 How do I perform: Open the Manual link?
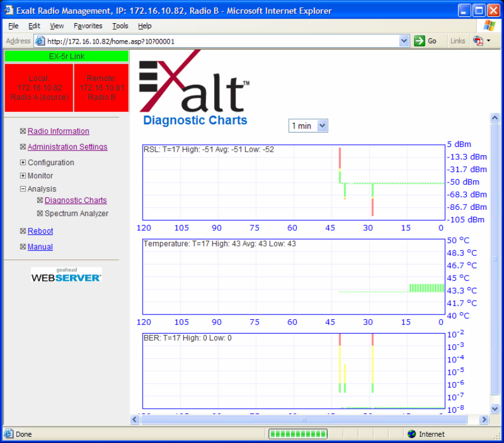coord(40,246)
